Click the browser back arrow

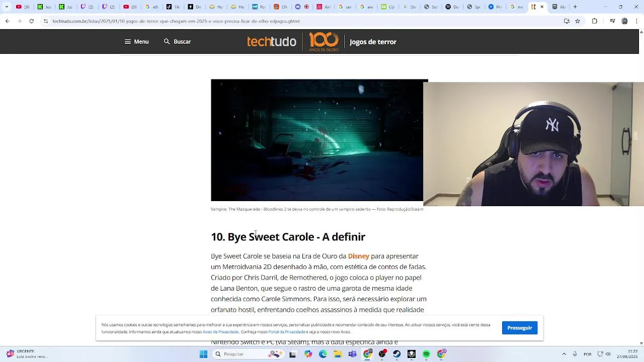[x=7, y=21]
